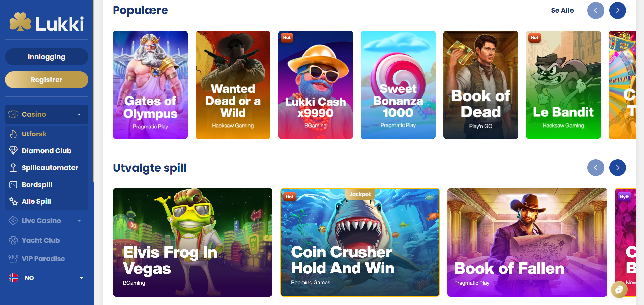Click the Bordspill dice icon
This screenshot has width=644, height=305.
[13, 185]
